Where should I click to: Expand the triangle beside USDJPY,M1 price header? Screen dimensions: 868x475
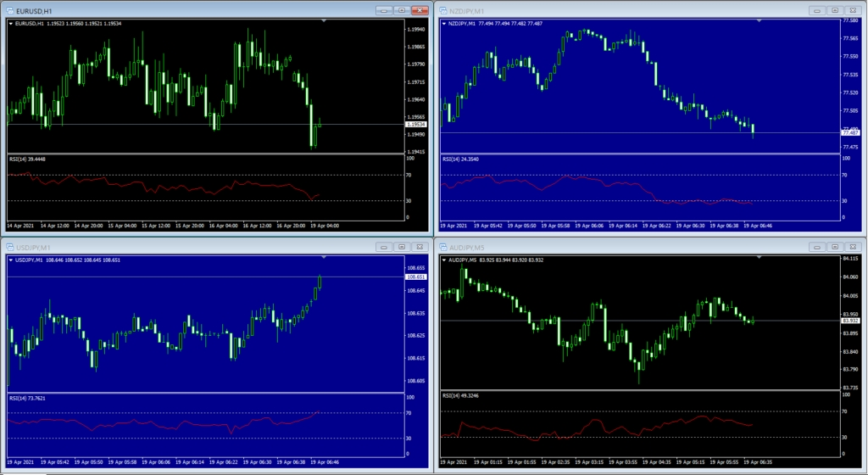pos(11,260)
